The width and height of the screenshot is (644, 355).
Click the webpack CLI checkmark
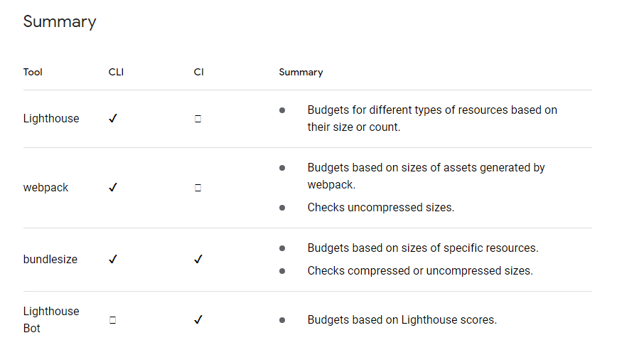[112, 188]
